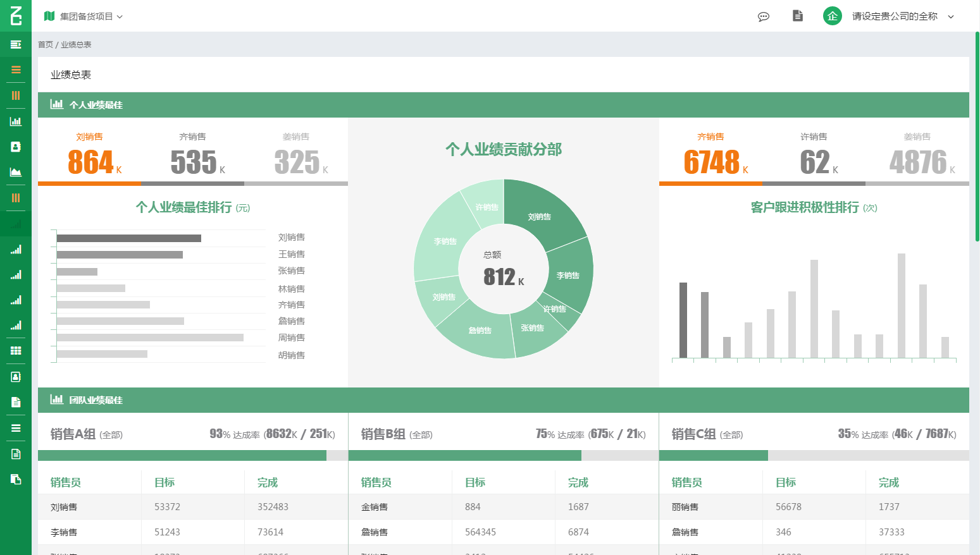Click the white bar chart icon in sidebar
Viewport: 980px width, 555px height.
(16, 121)
